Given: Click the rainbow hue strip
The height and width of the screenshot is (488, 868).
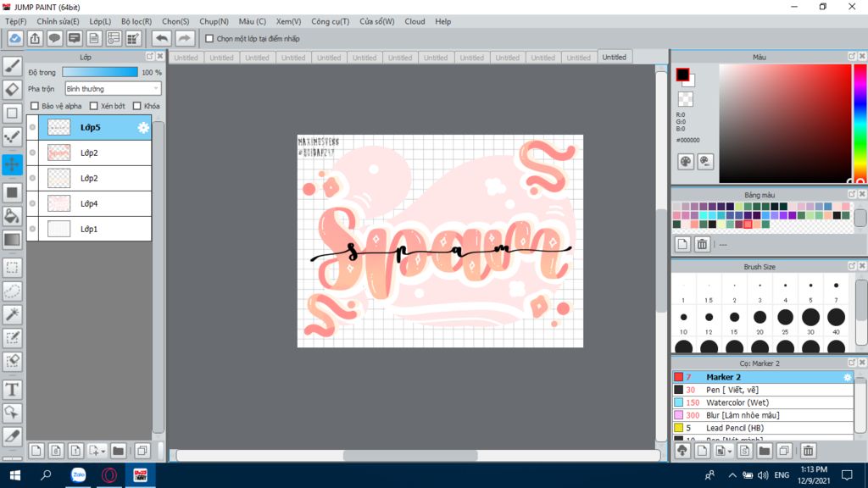Looking at the screenshot, I should coord(860,123).
